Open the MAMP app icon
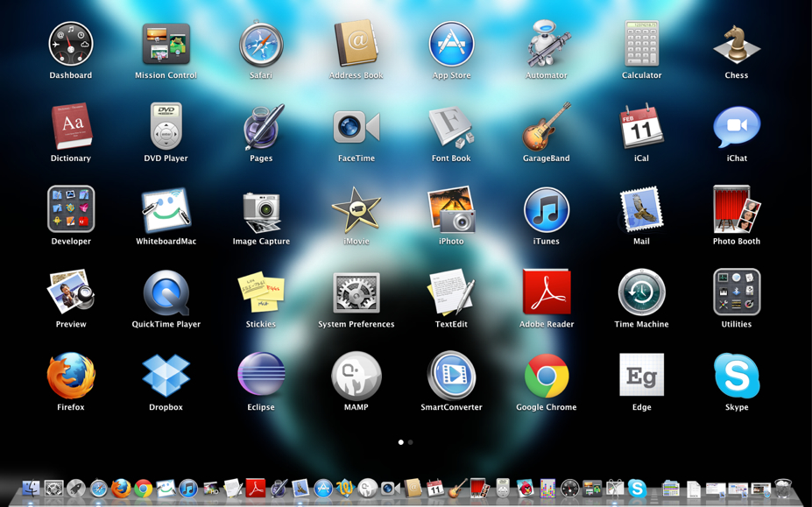 coord(357,376)
